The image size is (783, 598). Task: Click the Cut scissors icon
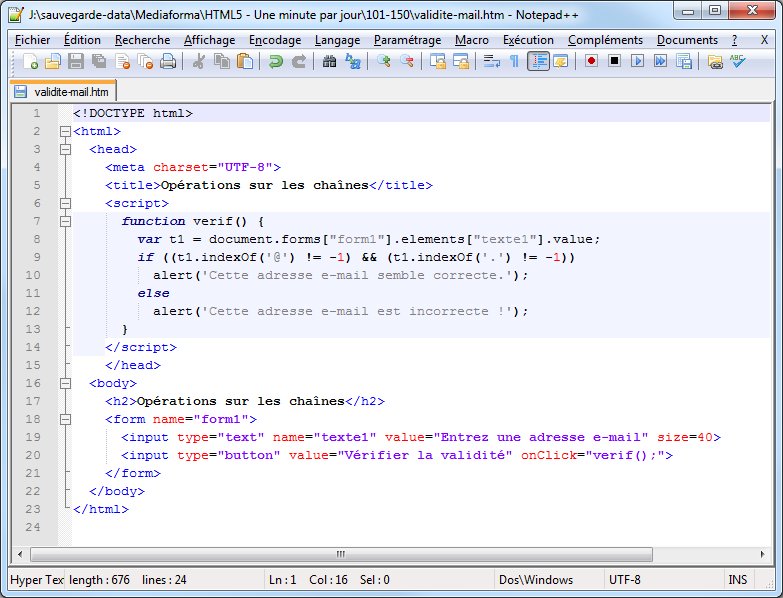click(199, 62)
